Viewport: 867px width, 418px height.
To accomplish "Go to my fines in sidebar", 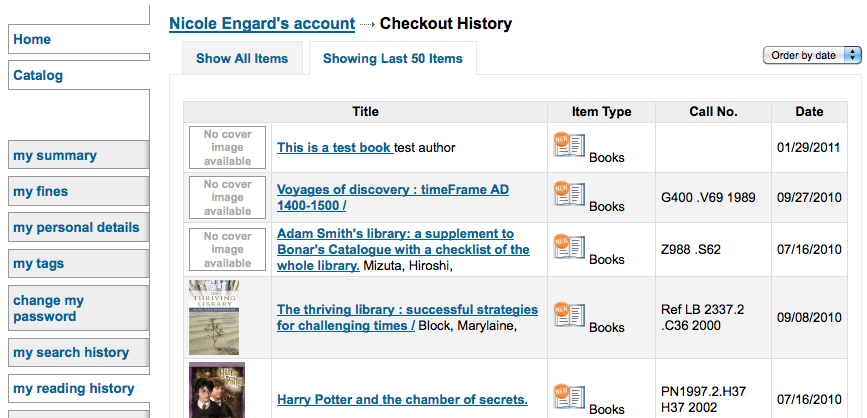I will pos(79,191).
